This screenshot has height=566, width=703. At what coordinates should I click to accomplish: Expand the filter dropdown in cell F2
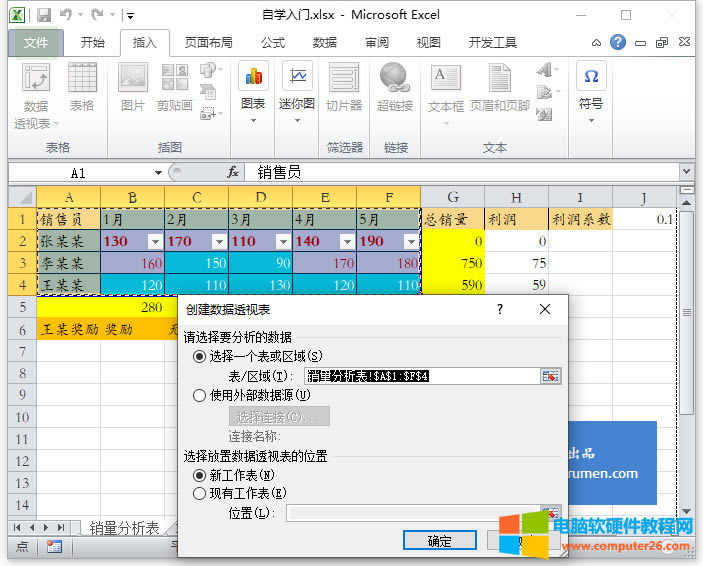[x=410, y=241]
